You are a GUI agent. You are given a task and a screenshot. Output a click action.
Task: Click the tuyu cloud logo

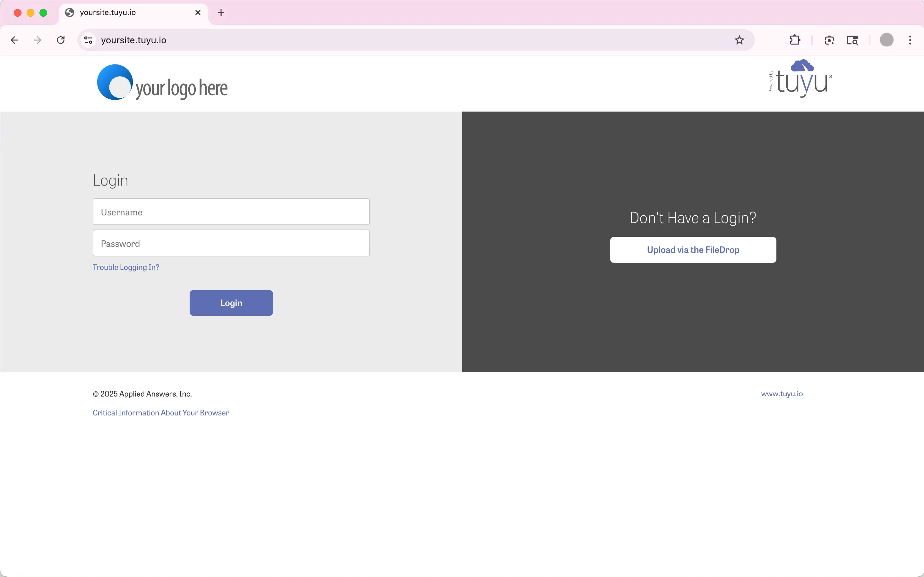point(801,79)
